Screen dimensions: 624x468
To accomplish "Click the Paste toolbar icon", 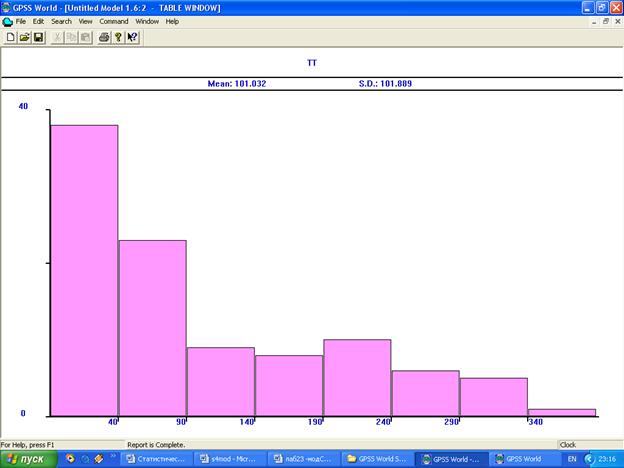I will coord(86,37).
